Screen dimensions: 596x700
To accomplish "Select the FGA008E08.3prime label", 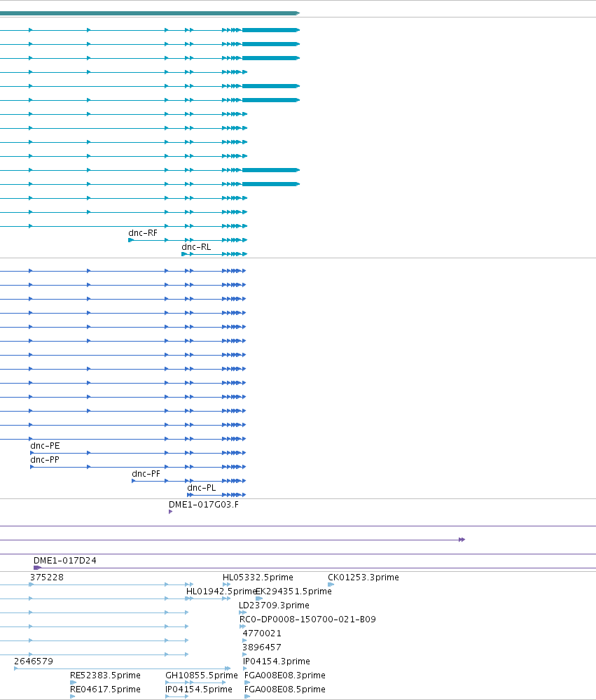I will [284, 675].
